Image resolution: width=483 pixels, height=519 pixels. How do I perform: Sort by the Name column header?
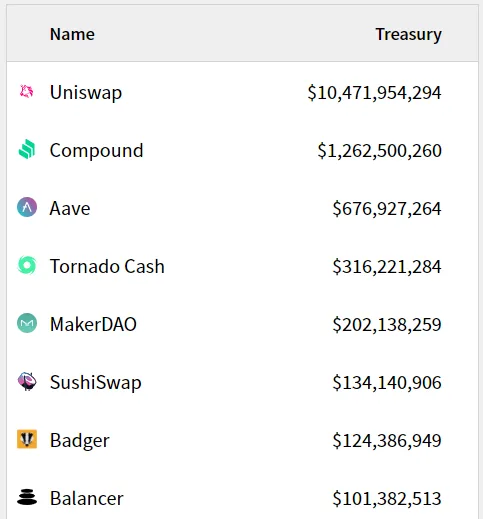(x=72, y=34)
